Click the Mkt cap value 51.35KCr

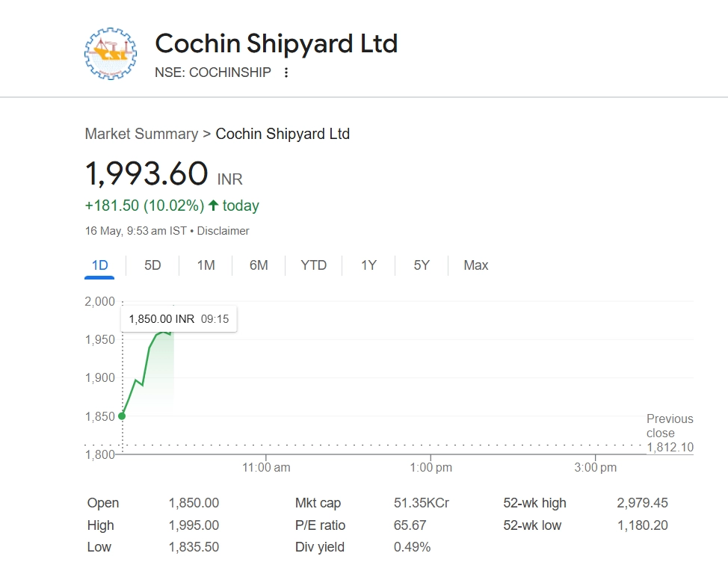point(422,503)
